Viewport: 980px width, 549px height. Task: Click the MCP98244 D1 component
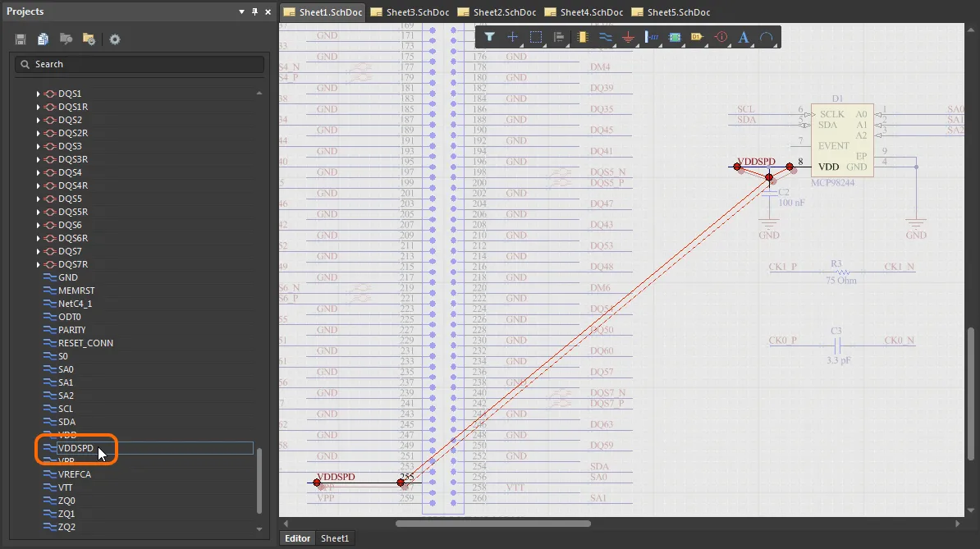pyautogui.click(x=841, y=140)
